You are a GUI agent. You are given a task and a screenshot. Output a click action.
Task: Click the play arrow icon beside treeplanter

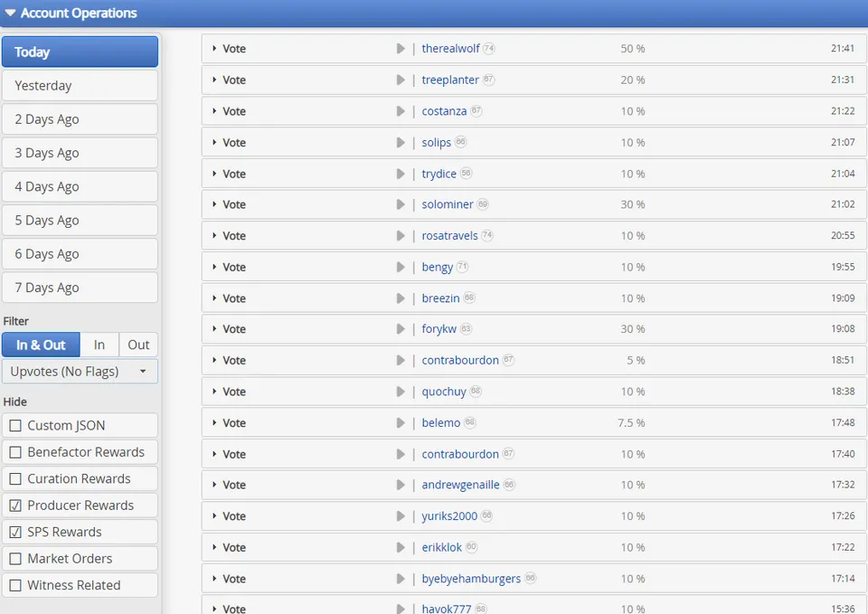pos(401,80)
